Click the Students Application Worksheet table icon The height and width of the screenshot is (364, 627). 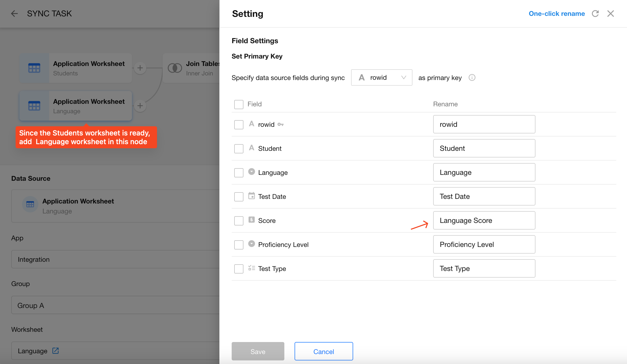click(x=34, y=68)
